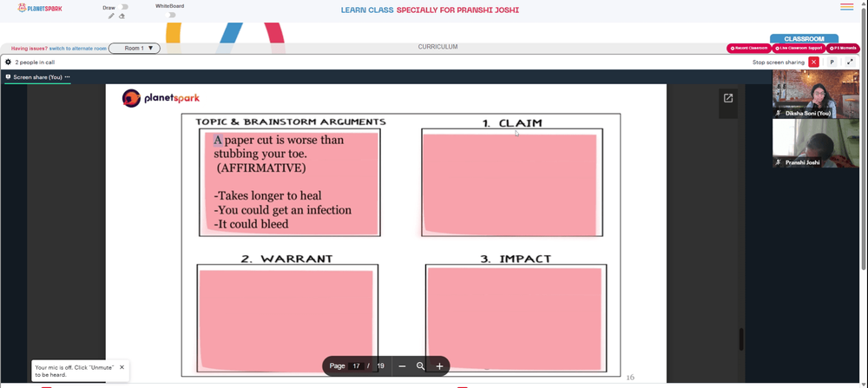The image size is (868, 388).
Task: Open the hamburger menu with colored stripes
Action: [846, 7]
